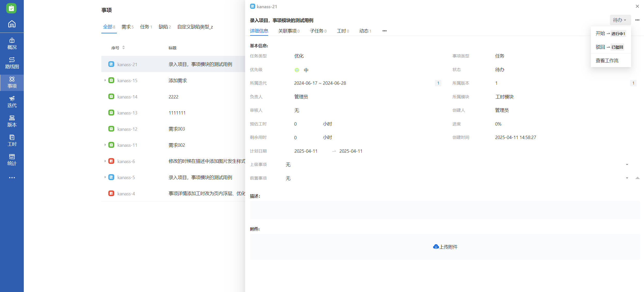Expand kanass-11 tree row
This screenshot has width=644, height=292.
pyautogui.click(x=105, y=145)
